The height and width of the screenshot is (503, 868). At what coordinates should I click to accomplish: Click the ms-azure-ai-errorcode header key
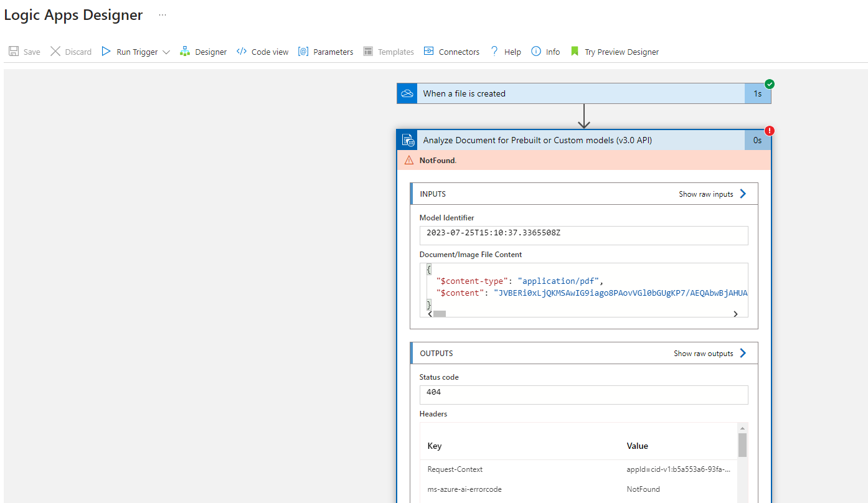pyautogui.click(x=465, y=489)
